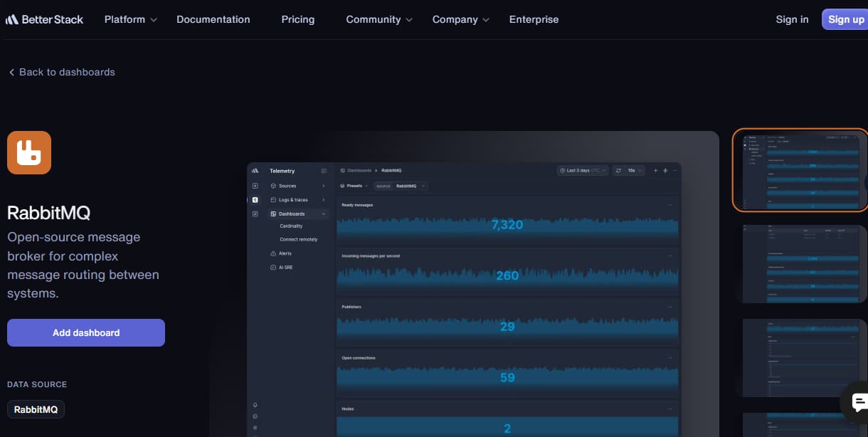The height and width of the screenshot is (437, 868).
Task: Click the Telemetry logo icon
Action: pos(255,171)
